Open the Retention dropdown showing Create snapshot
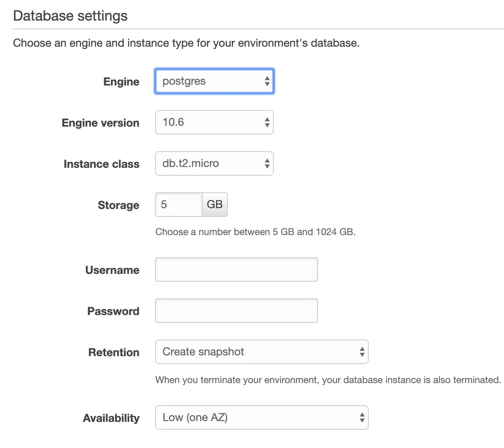Screen dimensions: 504x448 [262, 352]
